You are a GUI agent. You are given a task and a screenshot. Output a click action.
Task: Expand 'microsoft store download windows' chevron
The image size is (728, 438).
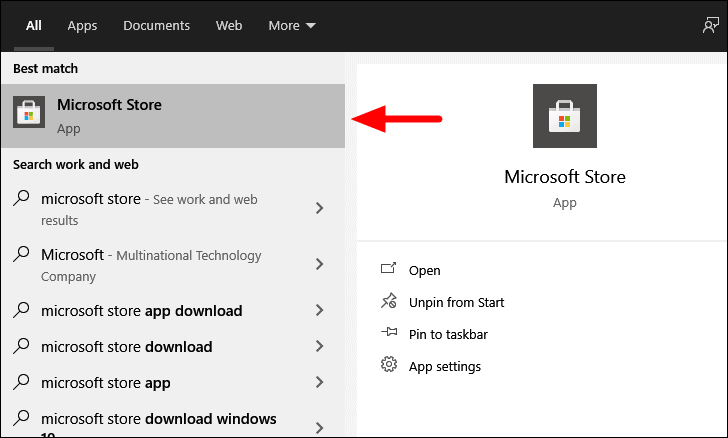click(x=319, y=428)
